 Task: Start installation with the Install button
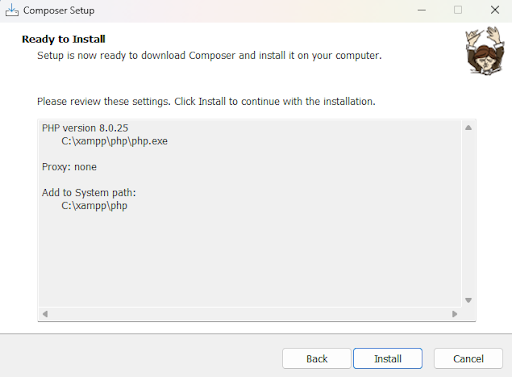388,359
